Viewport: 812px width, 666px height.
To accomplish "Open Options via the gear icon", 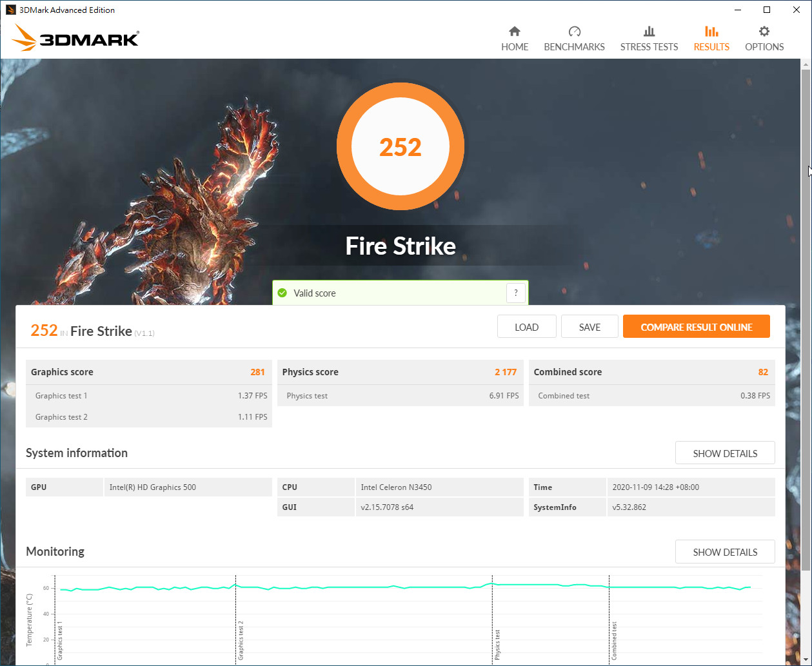I will tap(764, 32).
